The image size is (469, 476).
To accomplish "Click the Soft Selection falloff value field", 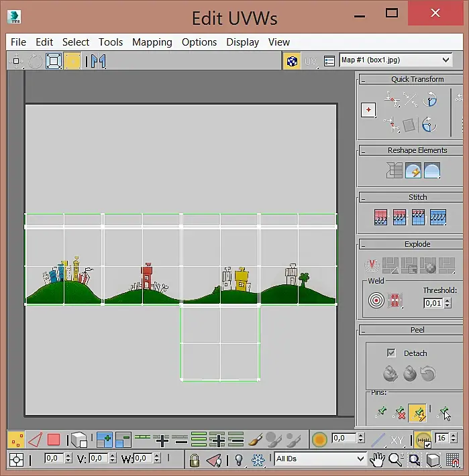I will pos(344,438).
